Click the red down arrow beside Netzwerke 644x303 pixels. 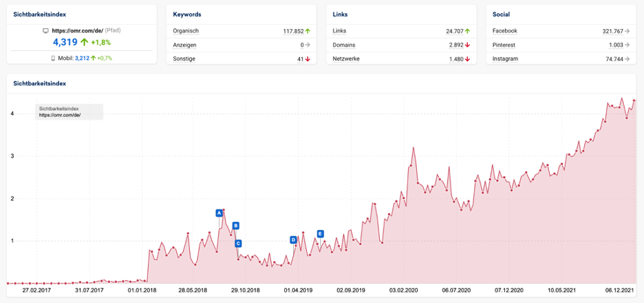[467, 59]
